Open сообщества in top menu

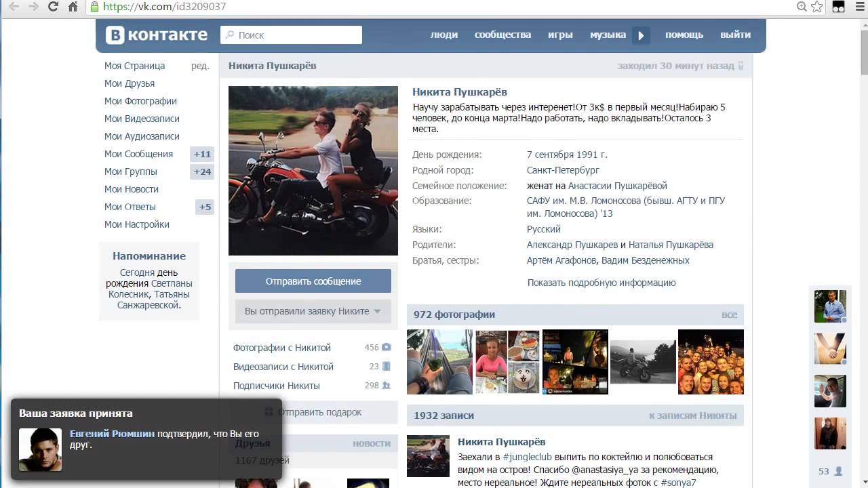point(502,35)
